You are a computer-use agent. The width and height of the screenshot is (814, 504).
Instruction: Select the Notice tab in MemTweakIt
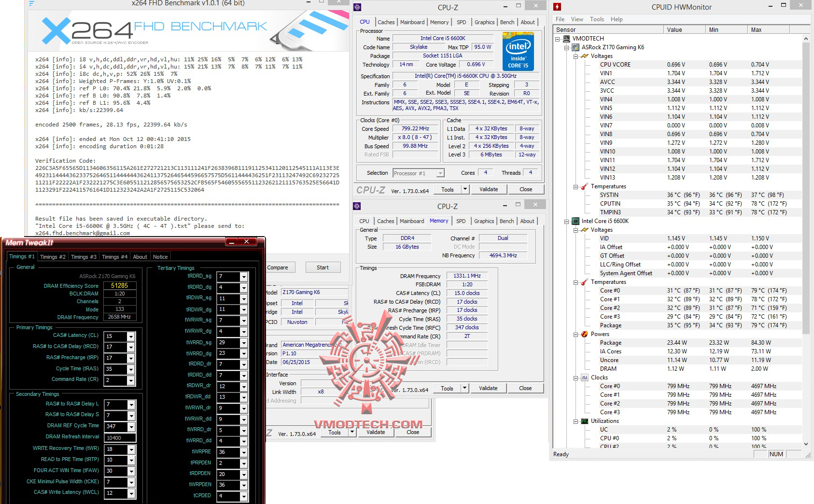(x=160, y=257)
